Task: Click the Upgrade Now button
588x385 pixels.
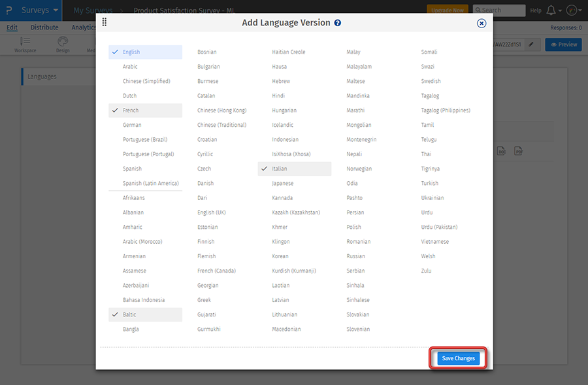Action: click(x=449, y=10)
